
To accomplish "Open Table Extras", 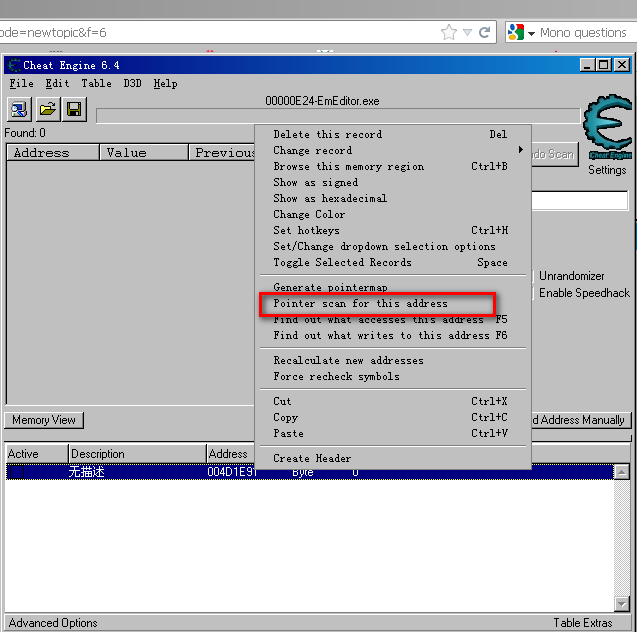I will click(583, 623).
